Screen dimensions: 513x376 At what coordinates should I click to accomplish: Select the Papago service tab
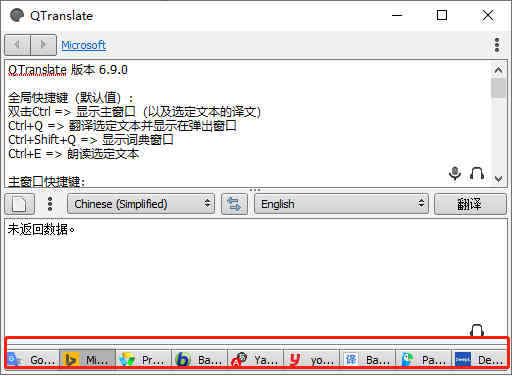click(424, 359)
